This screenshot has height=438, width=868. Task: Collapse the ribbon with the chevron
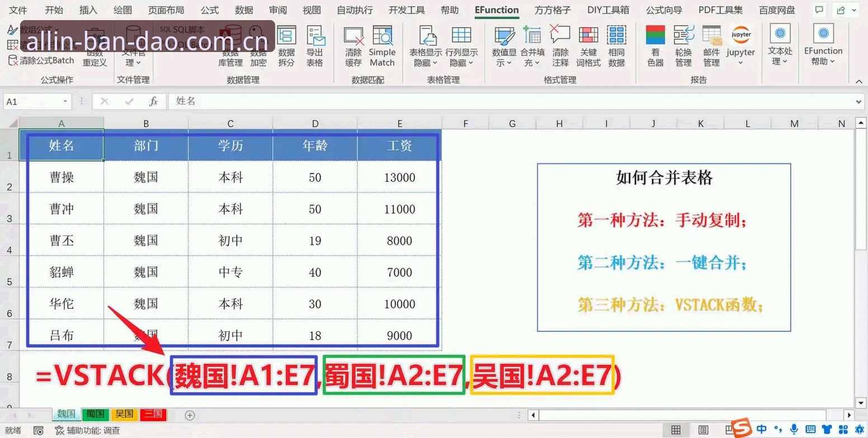[860, 81]
